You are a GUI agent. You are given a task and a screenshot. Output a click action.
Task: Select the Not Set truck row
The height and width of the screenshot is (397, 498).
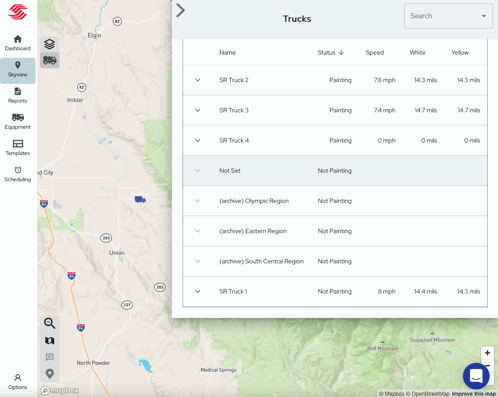tap(335, 171)
